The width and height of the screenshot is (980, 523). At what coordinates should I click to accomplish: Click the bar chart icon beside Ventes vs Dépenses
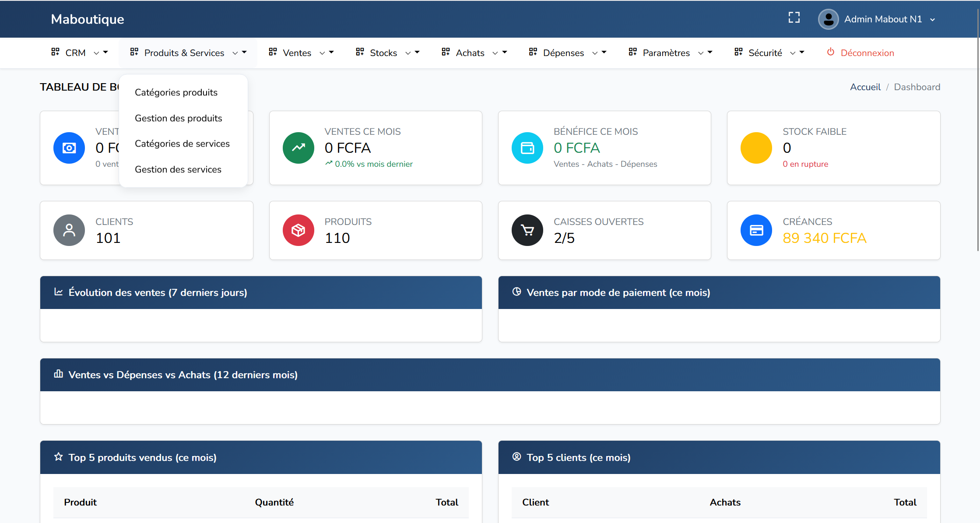tap(58, 374)
